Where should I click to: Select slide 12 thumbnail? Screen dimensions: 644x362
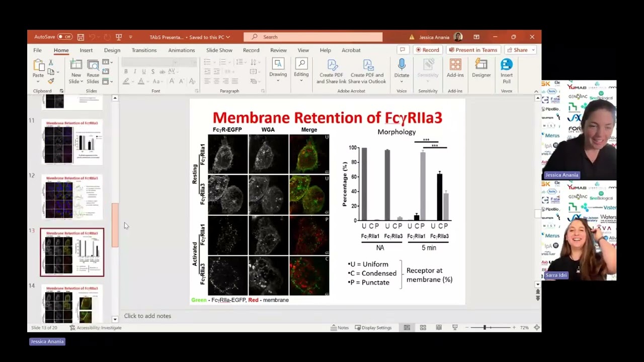72,198
